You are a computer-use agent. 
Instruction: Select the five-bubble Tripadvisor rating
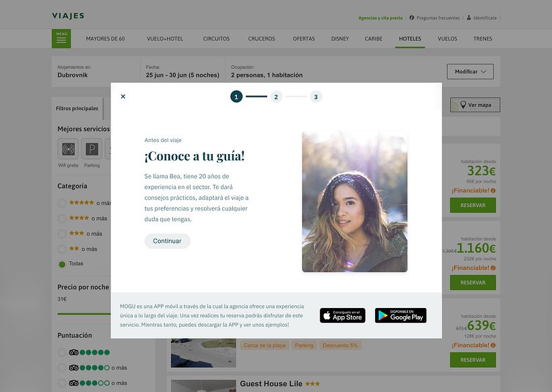click(x=62, y=352)
